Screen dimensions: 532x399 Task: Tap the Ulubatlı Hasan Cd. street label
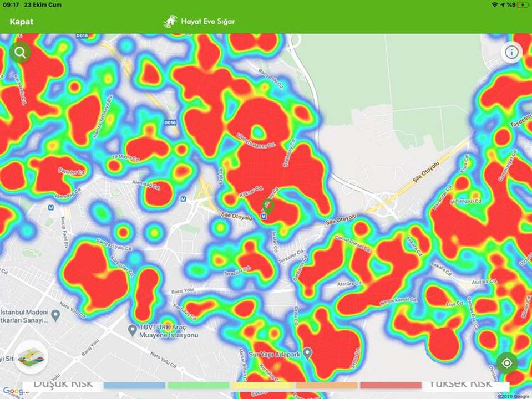tap(256, 140)
